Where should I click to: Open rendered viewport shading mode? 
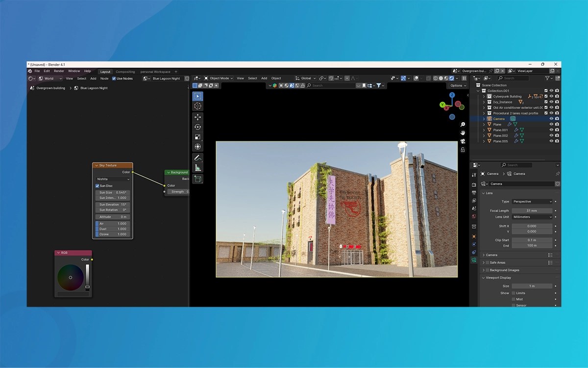tap(451, 78)
